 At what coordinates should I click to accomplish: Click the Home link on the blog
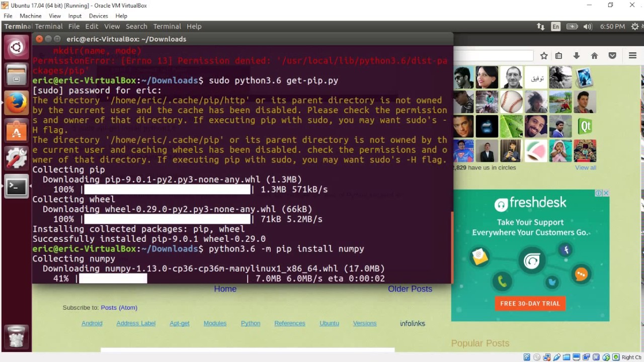click(x=225, y=289)
